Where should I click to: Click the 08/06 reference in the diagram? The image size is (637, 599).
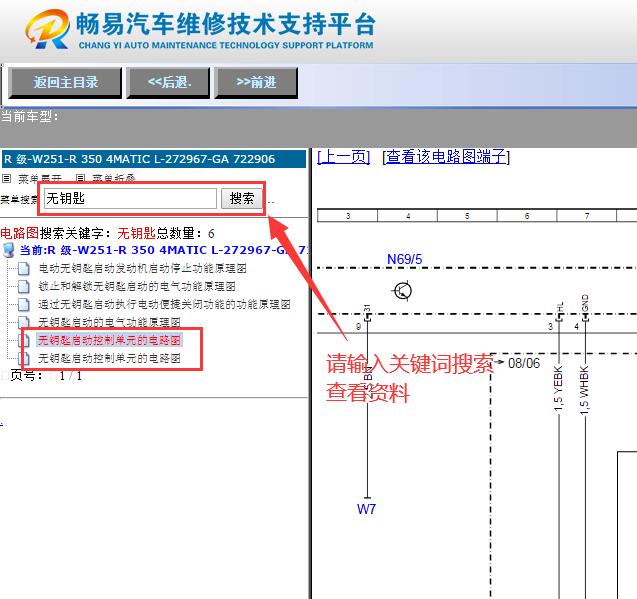pyautogui.click(x=524, y=363)
